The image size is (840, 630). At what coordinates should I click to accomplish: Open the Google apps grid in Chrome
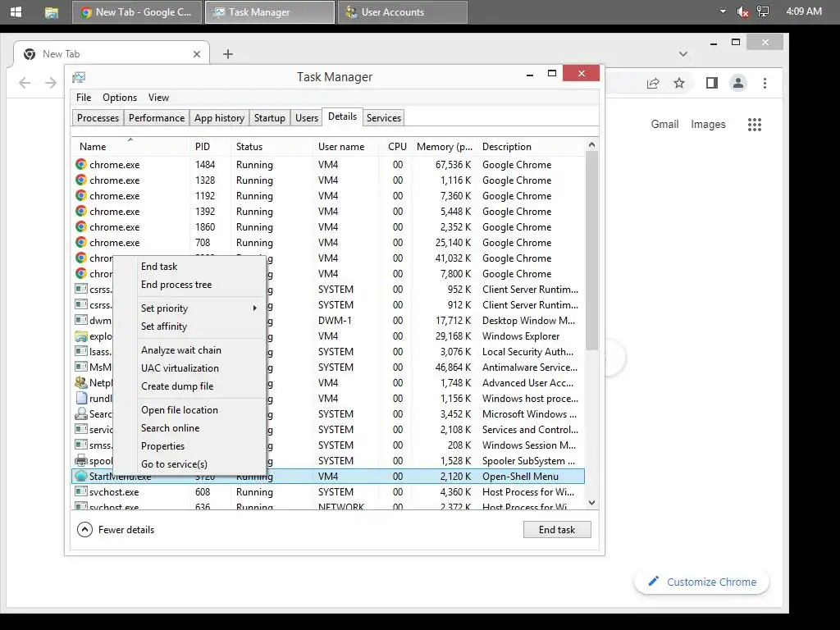(755, 125)
